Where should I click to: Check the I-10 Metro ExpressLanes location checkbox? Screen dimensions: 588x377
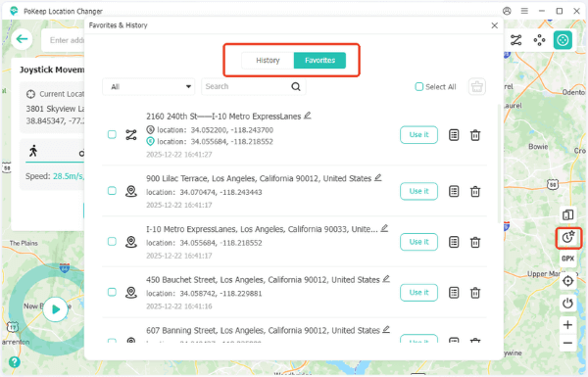tap(112, 241)
